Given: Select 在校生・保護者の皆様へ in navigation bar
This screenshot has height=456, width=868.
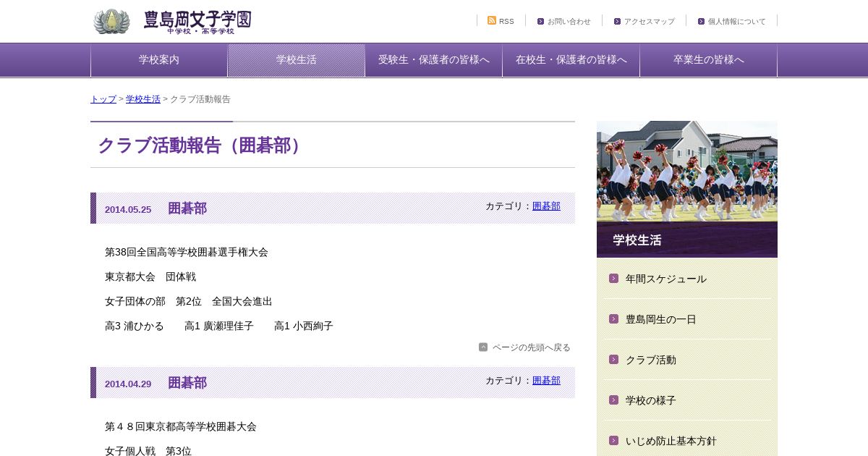Looking at the screenshot, I should 571,60.
